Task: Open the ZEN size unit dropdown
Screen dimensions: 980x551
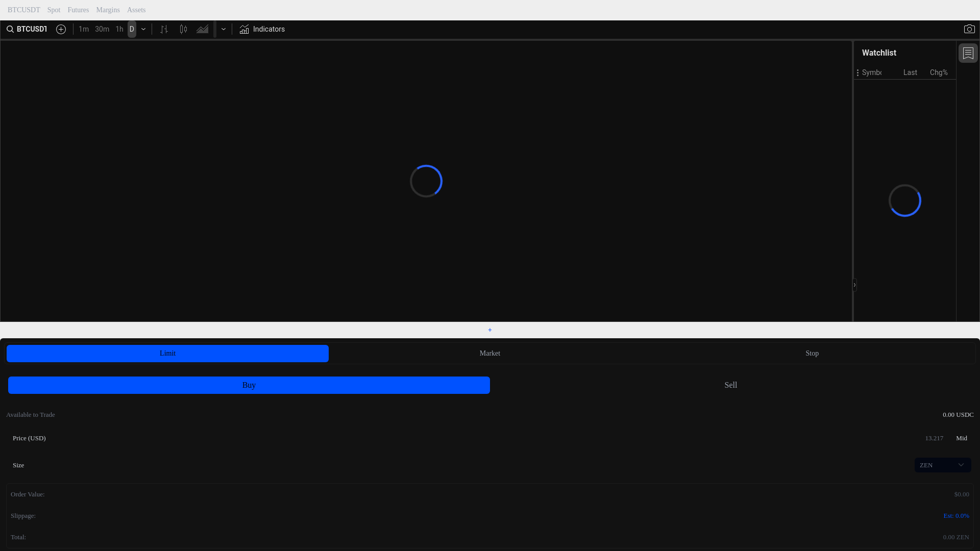Action: 943,465
